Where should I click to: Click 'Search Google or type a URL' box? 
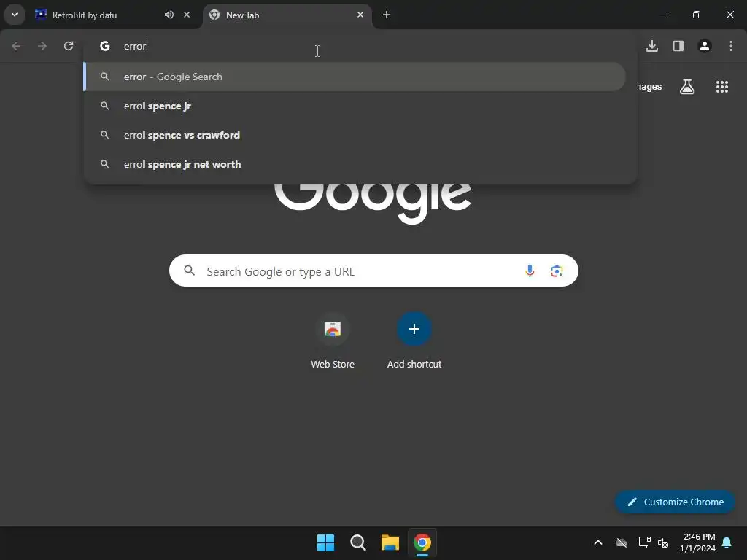pos(373,271)
